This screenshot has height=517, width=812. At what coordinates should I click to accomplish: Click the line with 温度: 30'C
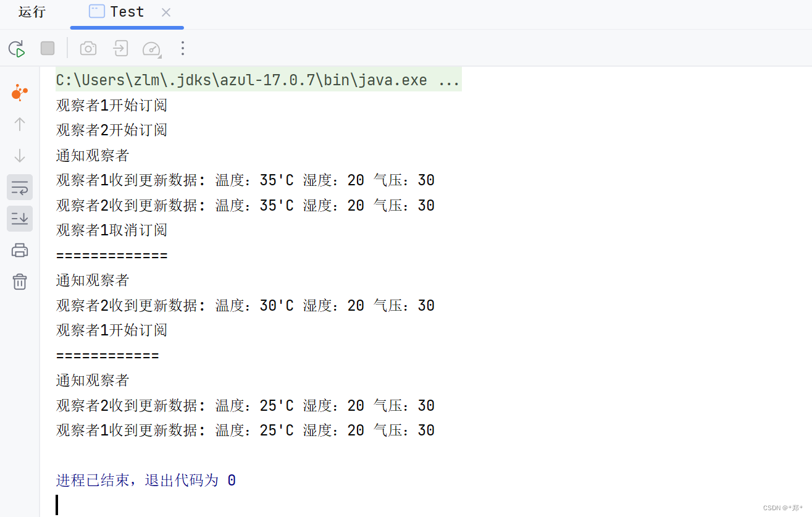(245, 305)
